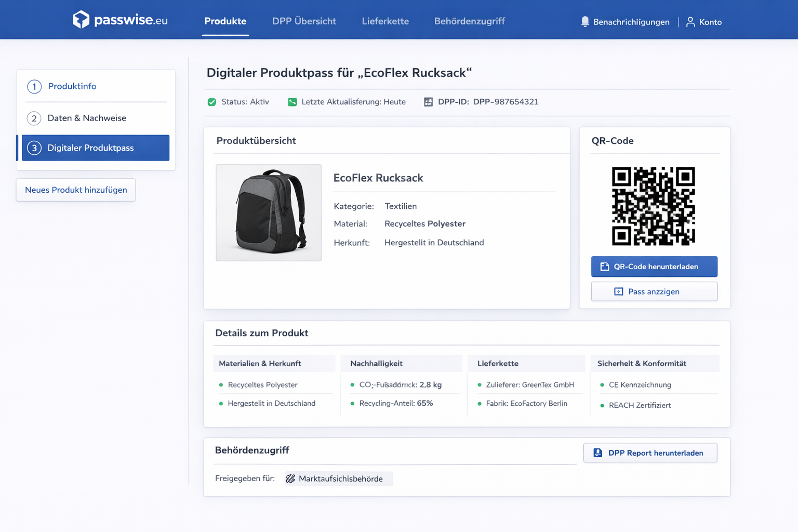798x532 pixels.
Task: Click the Lieferkette details column header
Action: click(x=526, y=364)
